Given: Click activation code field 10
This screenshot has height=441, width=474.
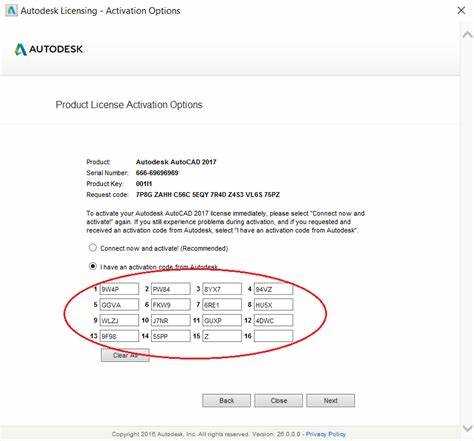Looking at the screenshot, I should pyautogui.click(x=171, y=320).
